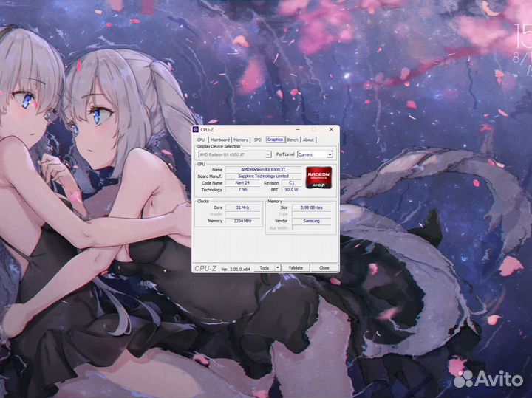
Task: Click the Tools button
Action: click(x=265, y=268)
